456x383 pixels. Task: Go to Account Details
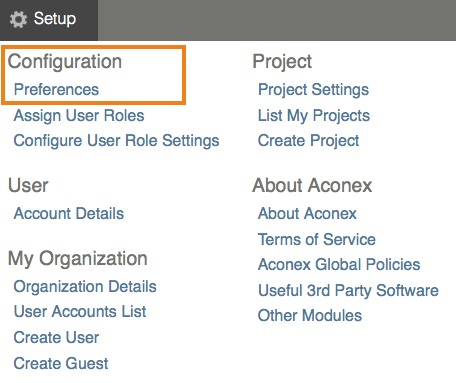click(x=69, y=213)
